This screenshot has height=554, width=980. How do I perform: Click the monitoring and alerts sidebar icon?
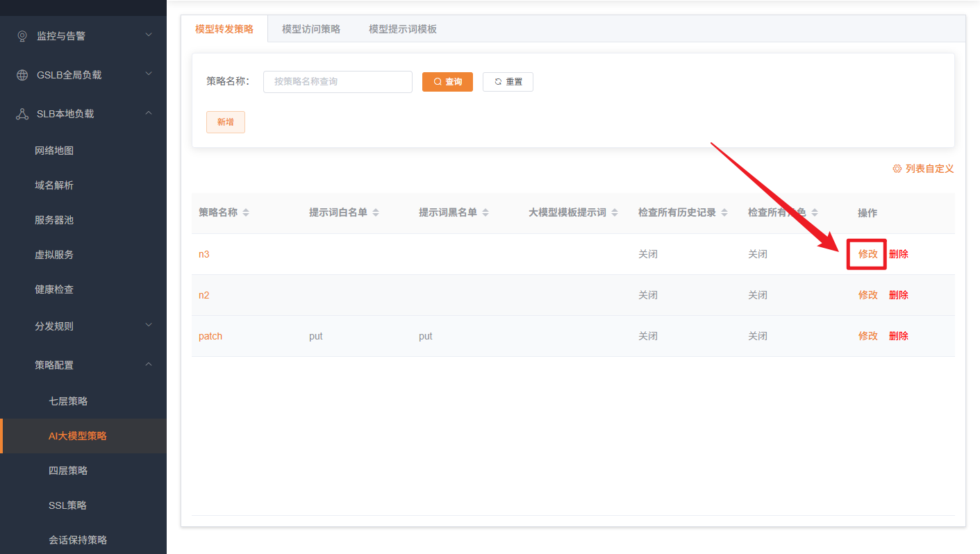[x=22, y=35]
